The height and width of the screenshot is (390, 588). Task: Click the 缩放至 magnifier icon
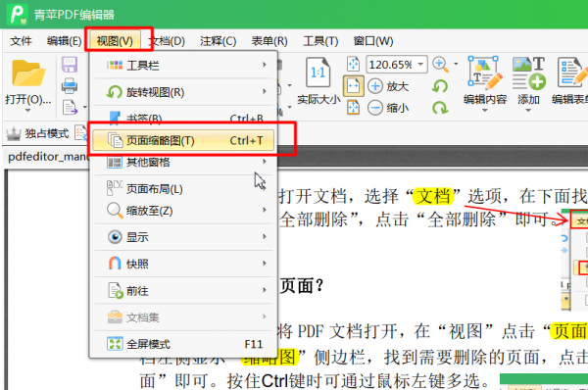point(115,211)
